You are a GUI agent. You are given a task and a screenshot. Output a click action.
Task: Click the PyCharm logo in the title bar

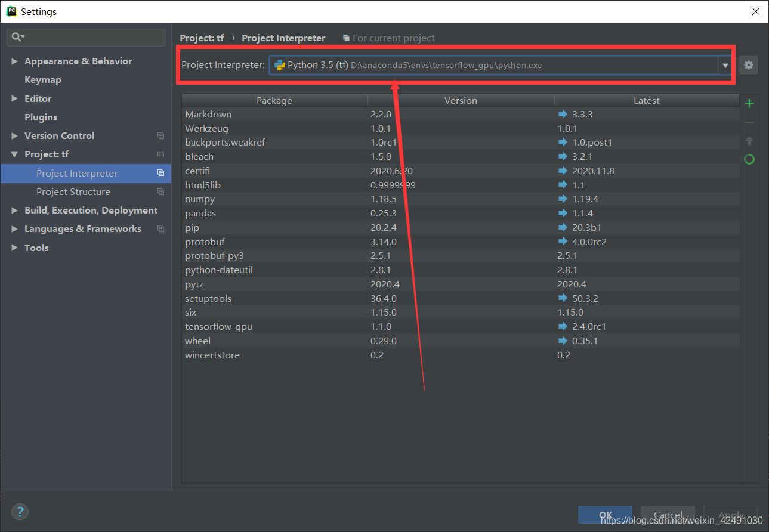(11, 11)
